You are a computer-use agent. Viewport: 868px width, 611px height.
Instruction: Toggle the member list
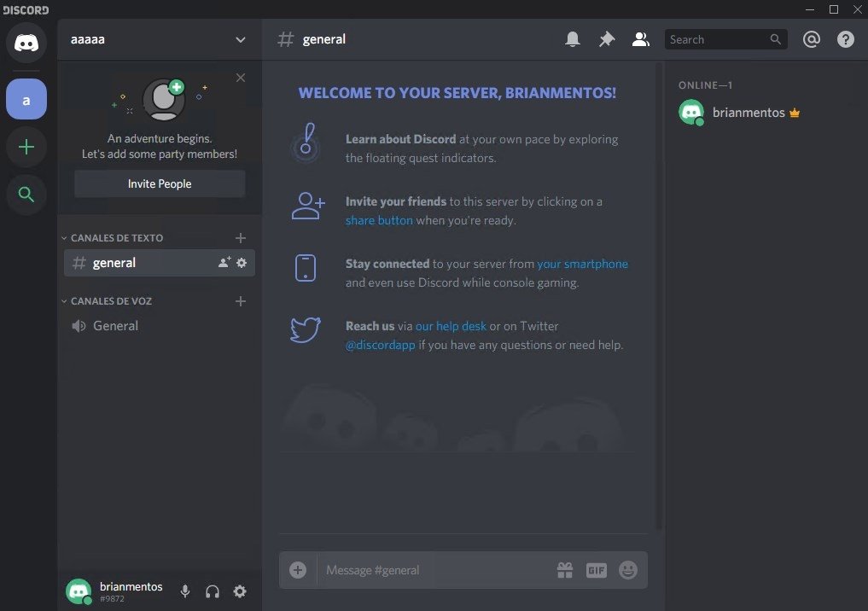[640, 39]
